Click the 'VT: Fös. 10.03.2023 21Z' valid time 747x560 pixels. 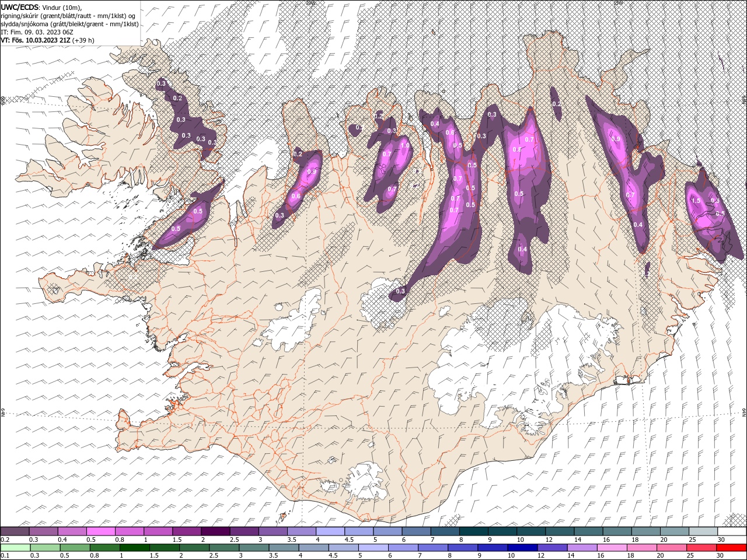[37, 40]
